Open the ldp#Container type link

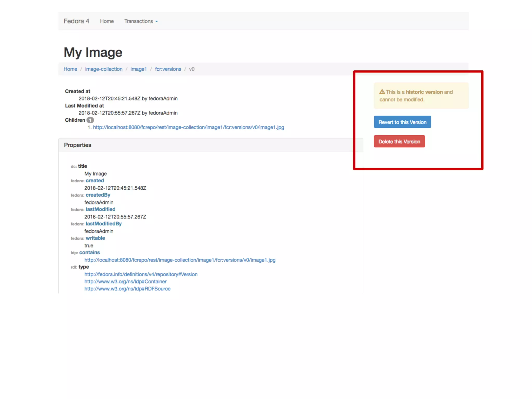(125, 282)
